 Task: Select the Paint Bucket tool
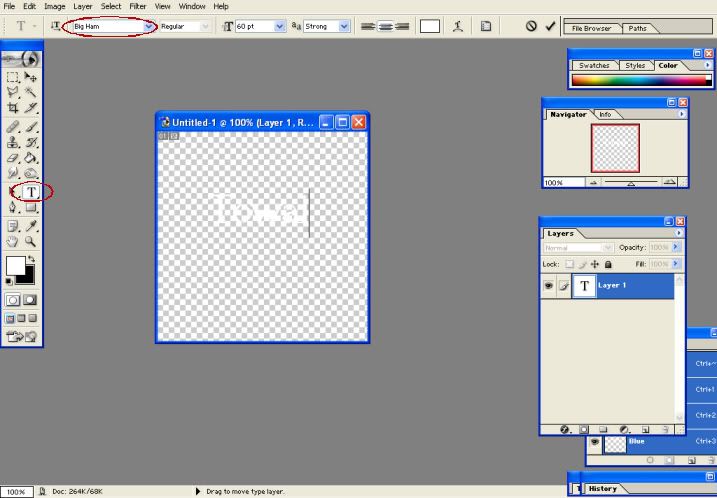point(31,158)
